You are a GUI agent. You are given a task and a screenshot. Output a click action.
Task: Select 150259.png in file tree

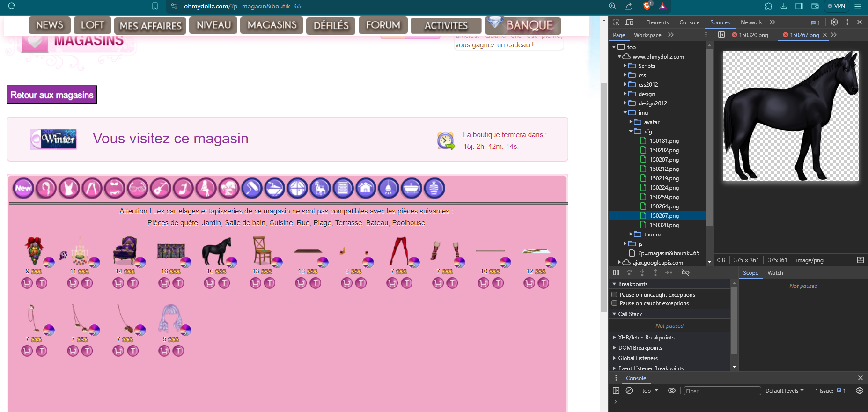tap(664, 197)
